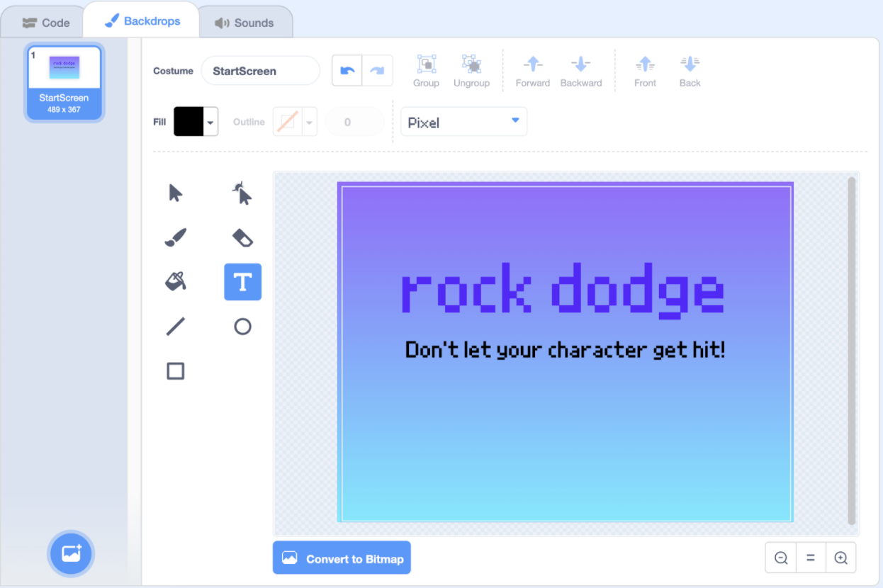Click the Undo arrow button

pyautogui.click(x=347, y=71)
